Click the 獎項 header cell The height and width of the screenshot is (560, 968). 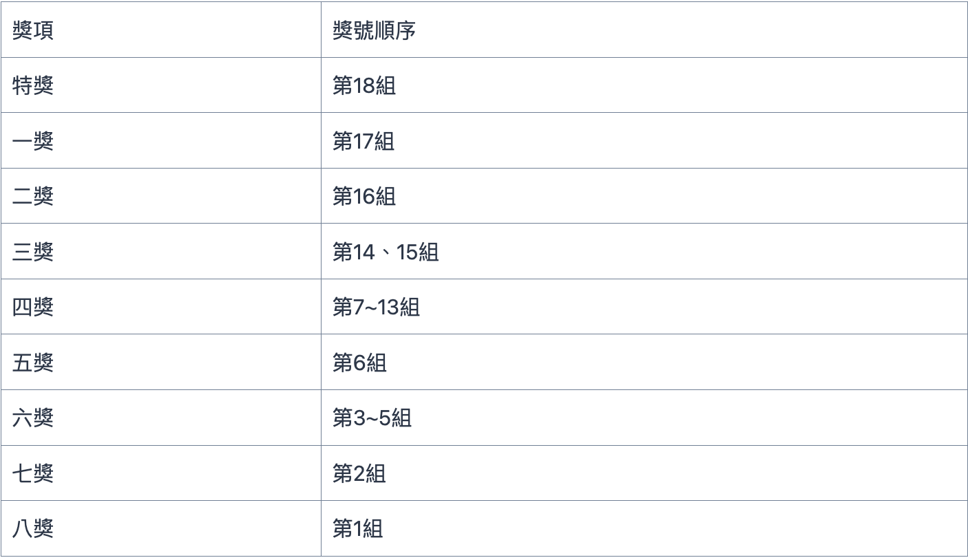tap(160, 30)
